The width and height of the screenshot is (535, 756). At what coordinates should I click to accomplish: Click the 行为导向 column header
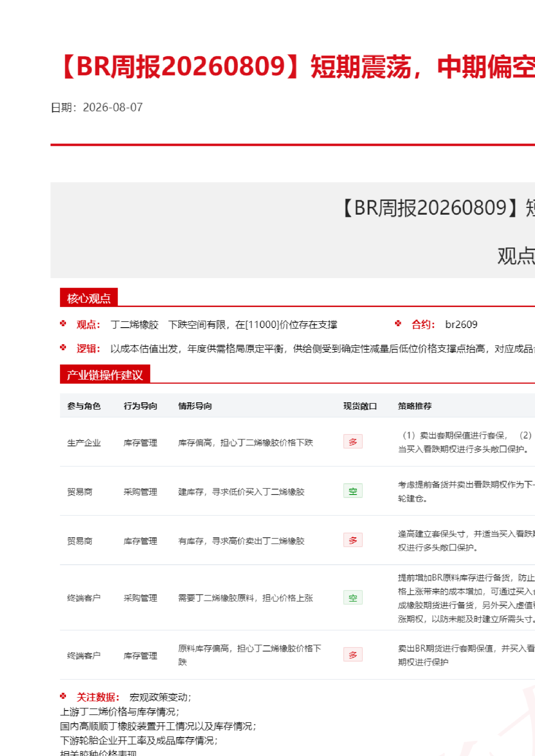pyautogui.click(x=141, y=406)
